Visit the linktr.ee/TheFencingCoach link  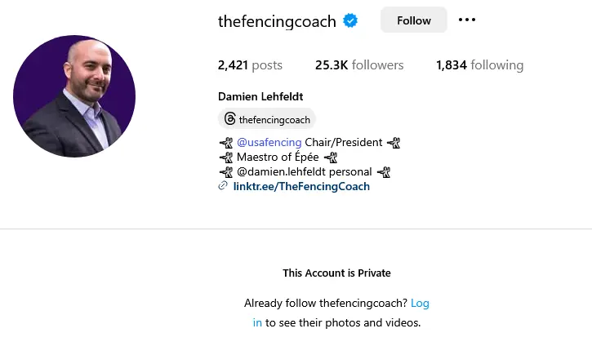coord(301,187)
